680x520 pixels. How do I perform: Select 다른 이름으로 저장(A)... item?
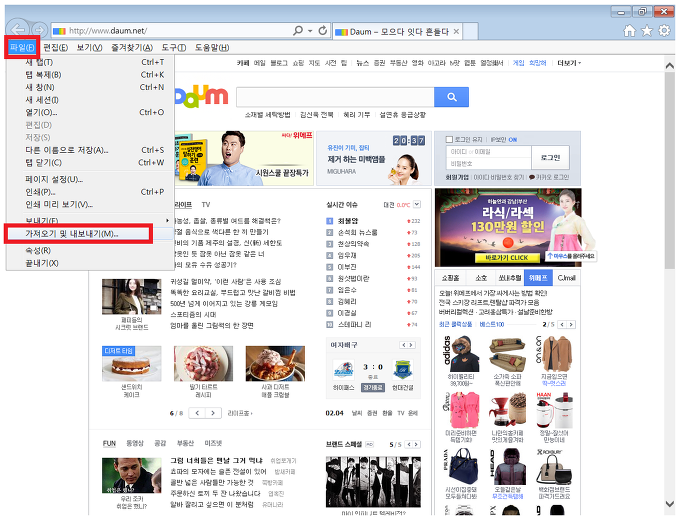[x=90, y=150]
